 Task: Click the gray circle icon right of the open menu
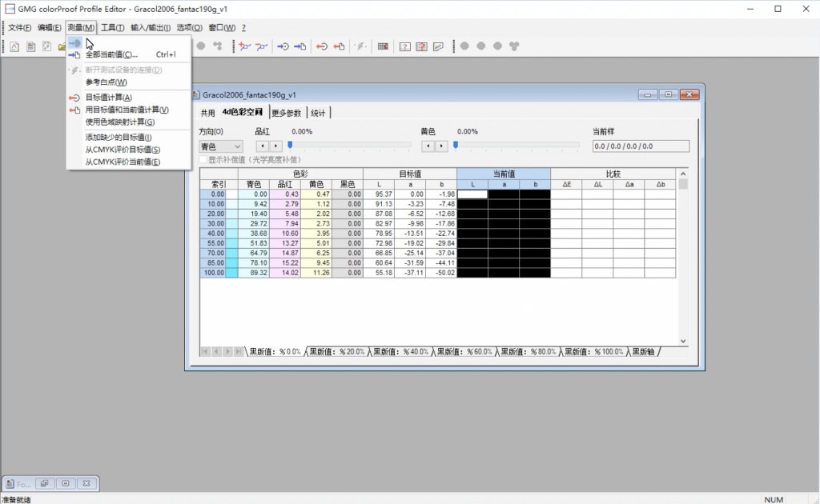[201, 46]
